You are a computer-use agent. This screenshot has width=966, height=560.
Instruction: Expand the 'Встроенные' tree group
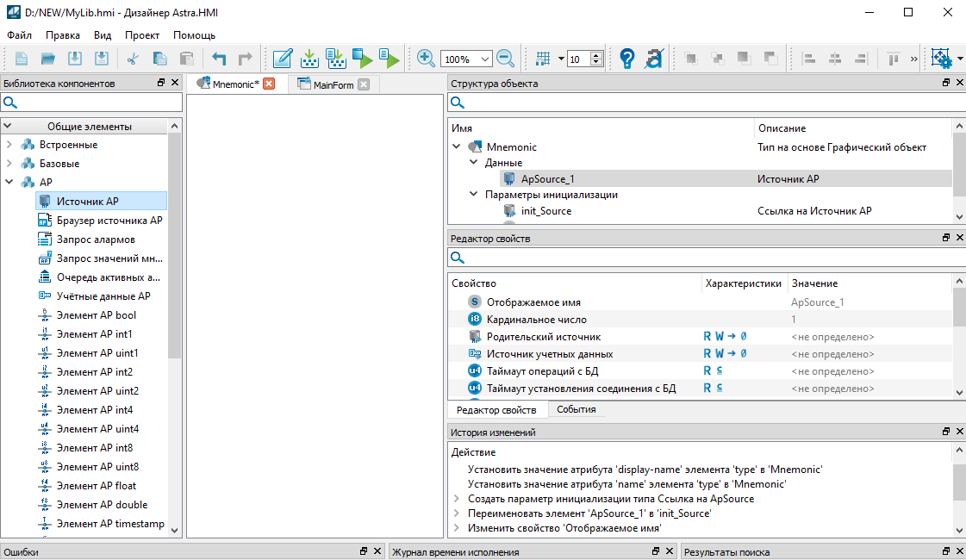pos(9,145)
